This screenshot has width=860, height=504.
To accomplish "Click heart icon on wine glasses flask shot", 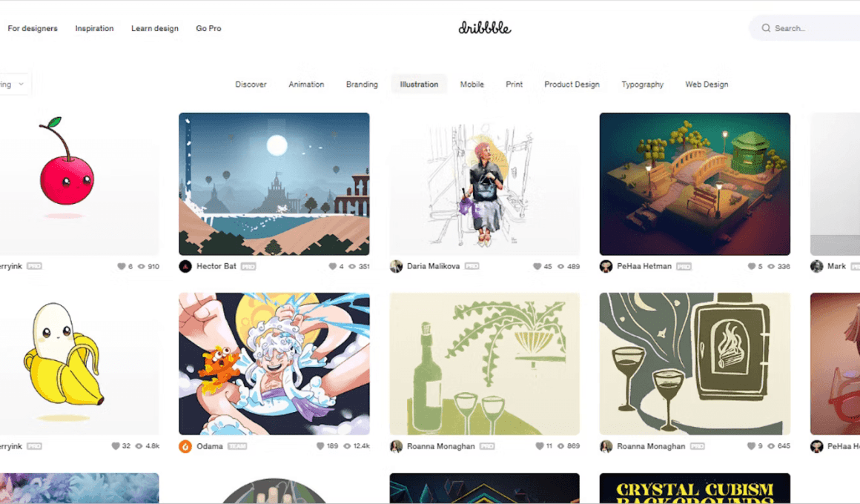I will [751, 446].
